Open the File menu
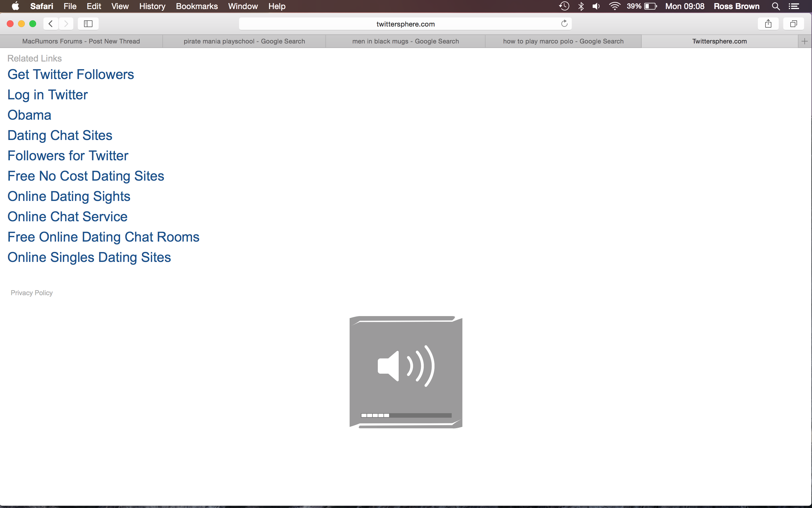The height and width of the screenshot is (508, 812). (x=70, y=6)
